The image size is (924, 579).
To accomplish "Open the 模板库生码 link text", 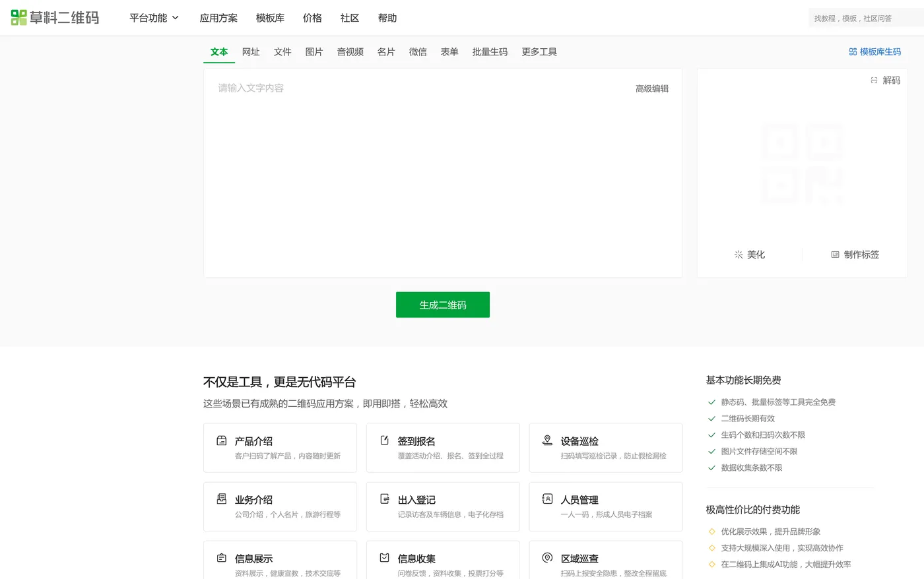I will click(x=880, y=51).
